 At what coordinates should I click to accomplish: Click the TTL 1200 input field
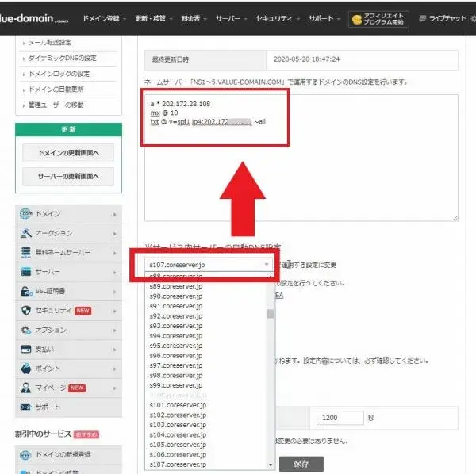click(x=340, y=418)
